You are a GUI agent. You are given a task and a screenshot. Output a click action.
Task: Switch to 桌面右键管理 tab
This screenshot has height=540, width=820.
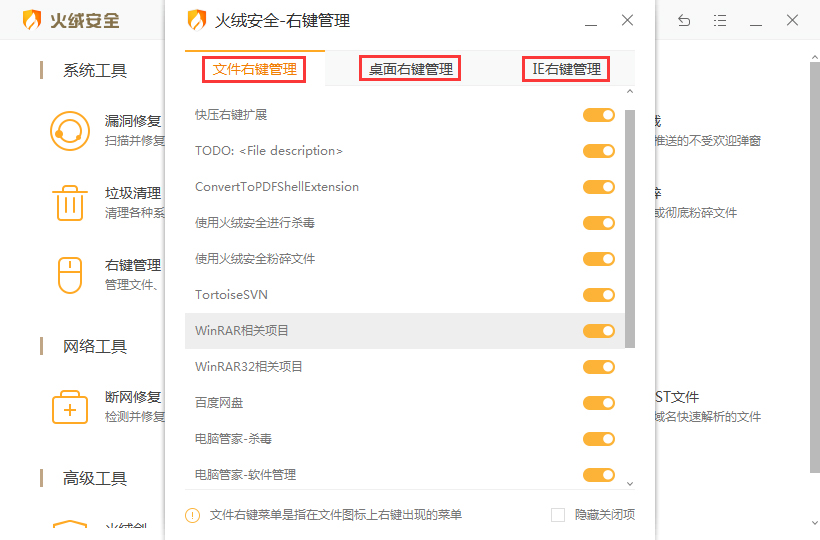pos(410,69)
